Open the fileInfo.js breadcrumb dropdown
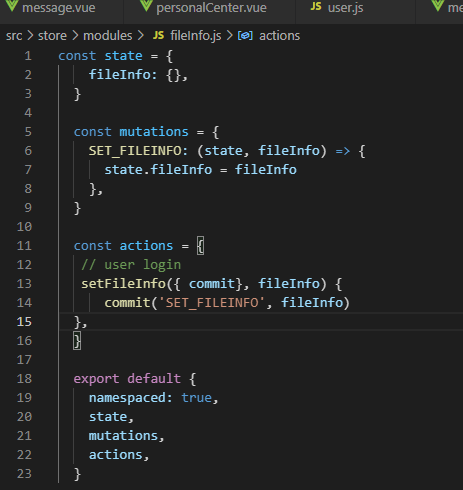463x490 pixels. coord(195,36)
